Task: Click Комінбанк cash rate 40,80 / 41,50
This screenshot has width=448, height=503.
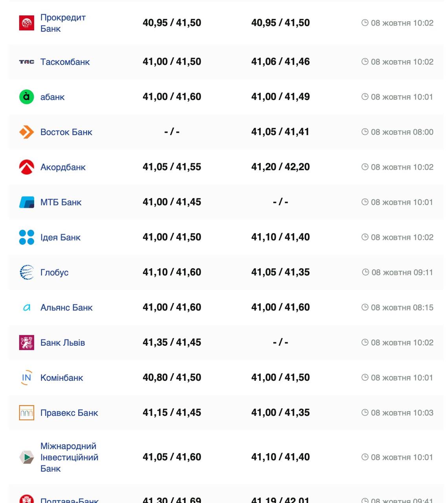Action: [172, 377]
